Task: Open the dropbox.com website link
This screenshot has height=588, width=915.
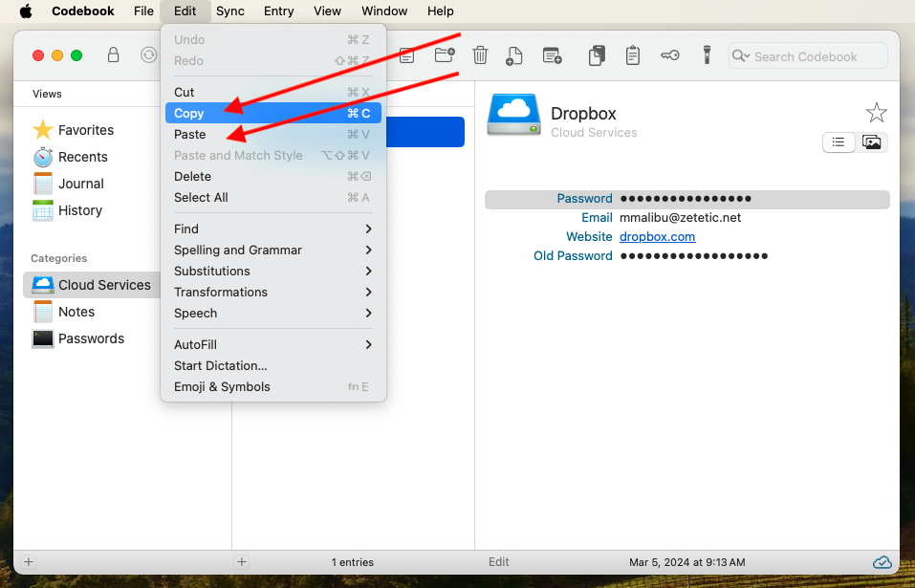Action: point(657,237)
